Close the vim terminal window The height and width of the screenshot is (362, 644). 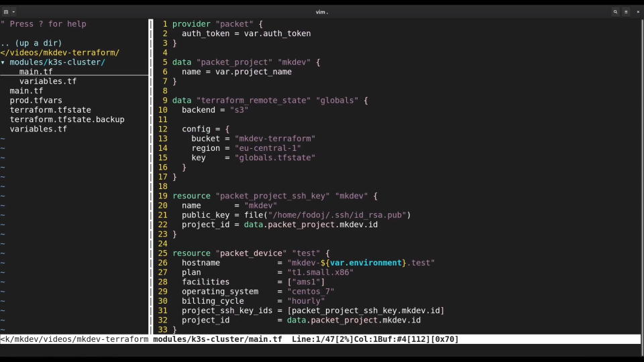click(638, 12)
